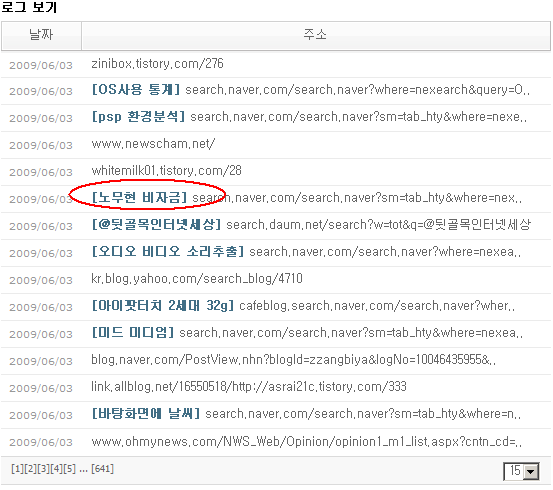Go to page [2] of the log
The width and height of the screenshot is (553, 490).
click(x=31, y=469)
